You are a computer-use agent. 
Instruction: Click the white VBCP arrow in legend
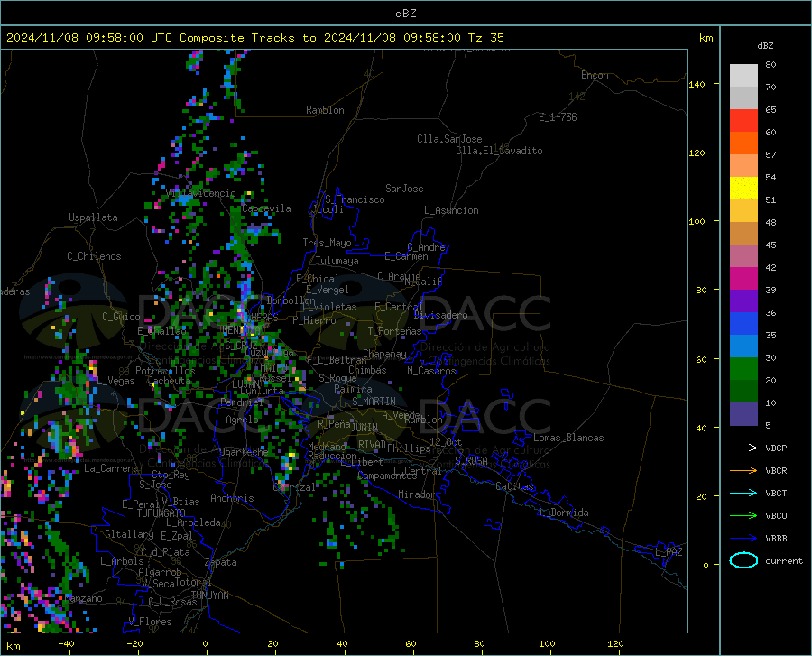coord(743,448)
